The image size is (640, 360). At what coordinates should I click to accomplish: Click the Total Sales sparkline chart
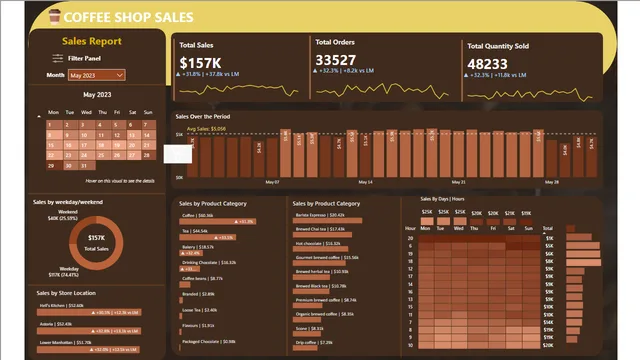(239, 90)
